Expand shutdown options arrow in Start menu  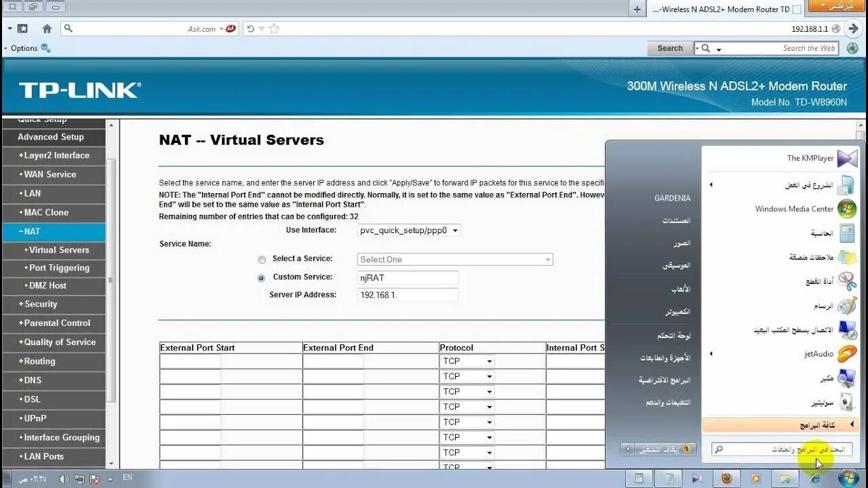(627, 449)
